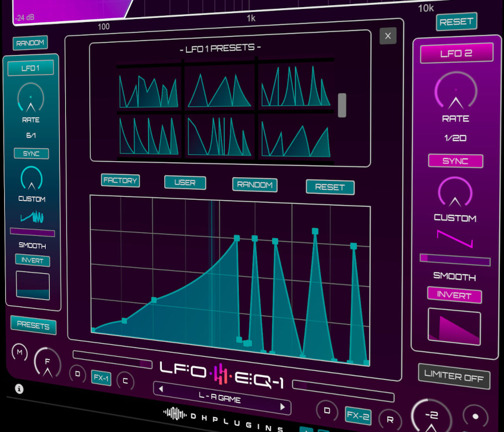Click the LFO 1 waveform shape icon

point(32,217)
